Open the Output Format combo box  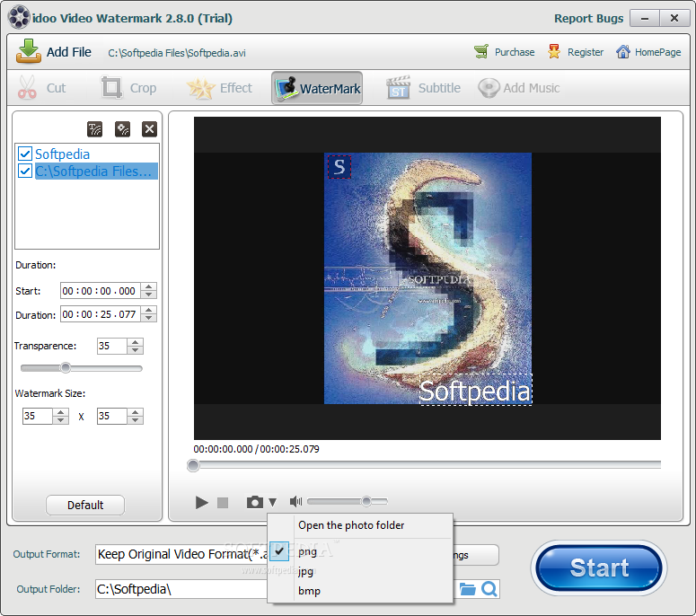pos(182,554)
